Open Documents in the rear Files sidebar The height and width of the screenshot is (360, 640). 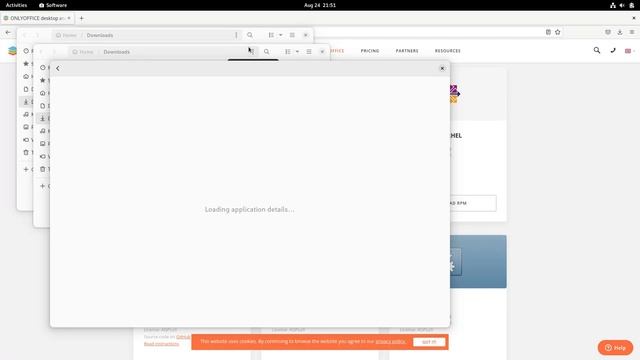26,89
